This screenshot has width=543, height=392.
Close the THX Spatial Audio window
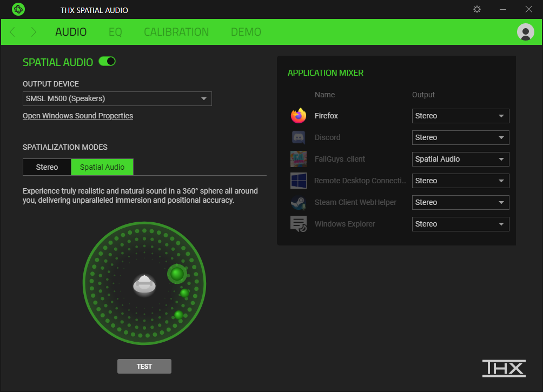tap(528, 9)
